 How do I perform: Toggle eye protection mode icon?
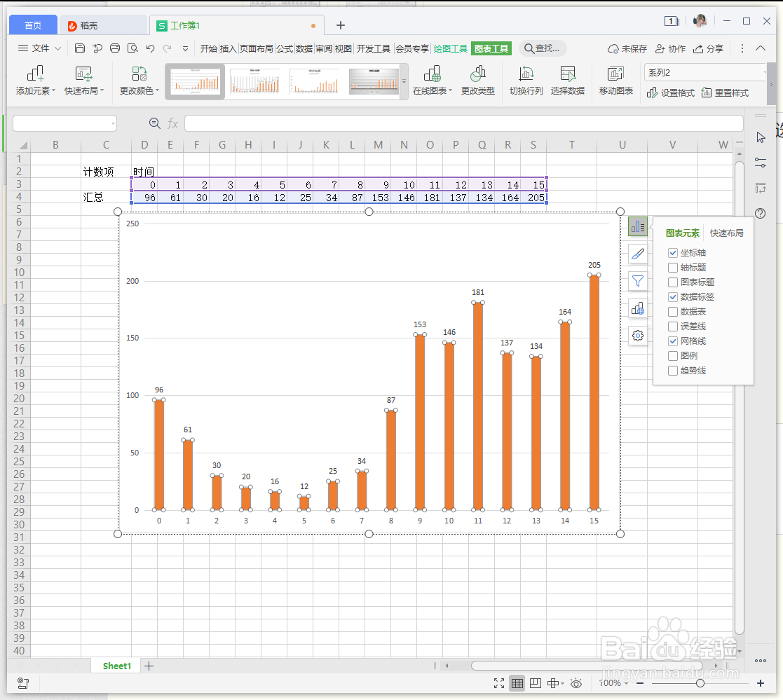tap(576, 683)
